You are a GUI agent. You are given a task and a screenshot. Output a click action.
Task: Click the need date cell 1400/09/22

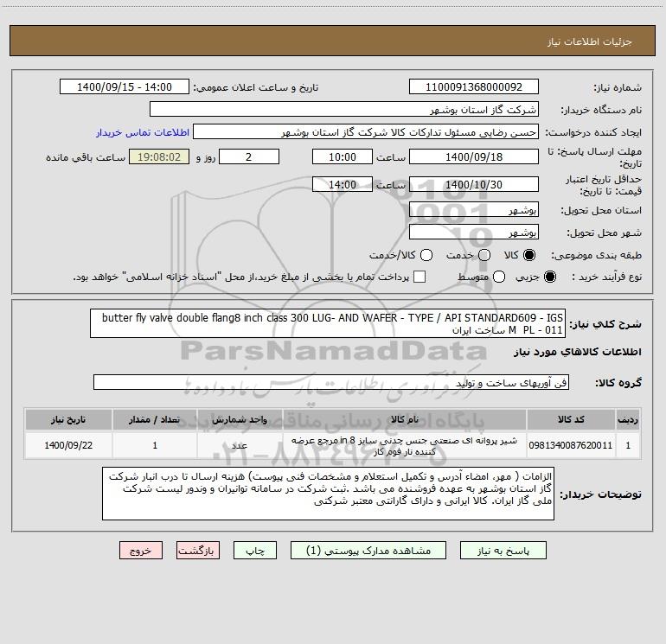tap(68, 445)
